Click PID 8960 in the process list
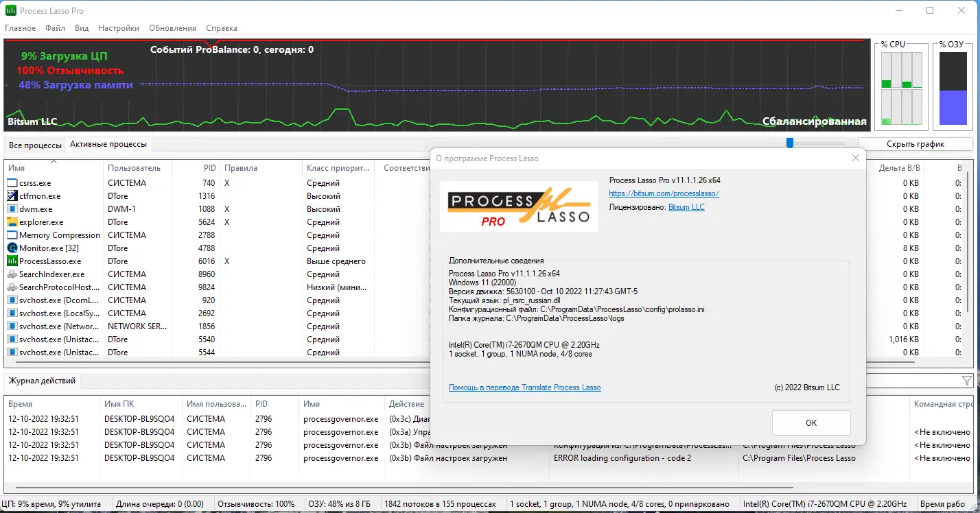The image size is (980, 513). pyautogui.click(x=206, y=274)
